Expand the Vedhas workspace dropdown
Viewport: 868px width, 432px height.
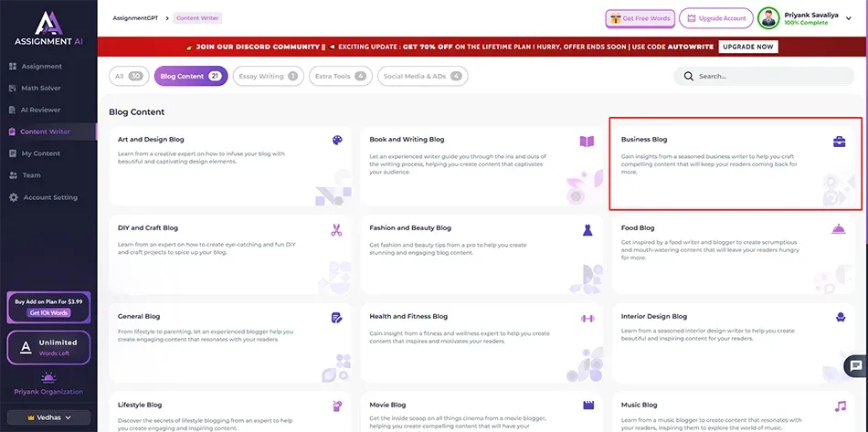(48, 417)
